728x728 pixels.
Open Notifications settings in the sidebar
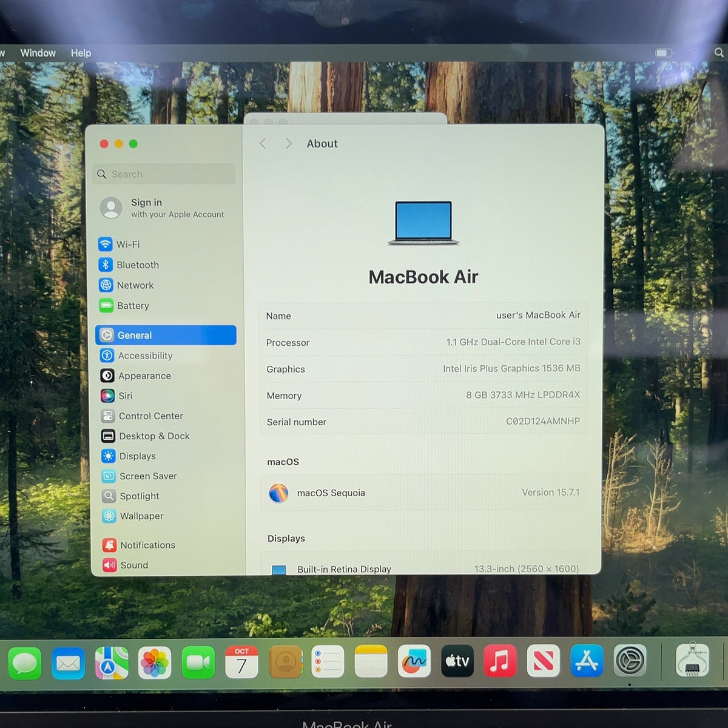pos(169,545)
